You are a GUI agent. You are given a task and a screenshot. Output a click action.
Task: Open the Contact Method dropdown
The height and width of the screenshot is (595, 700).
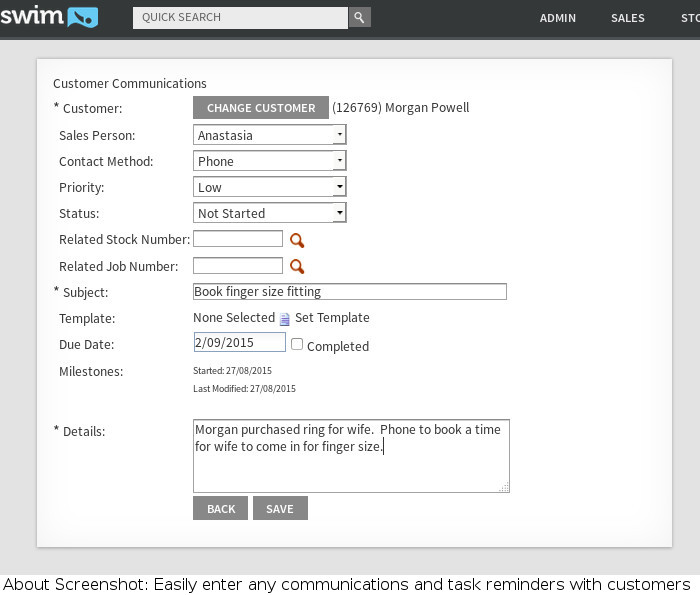tap(340, 161)
